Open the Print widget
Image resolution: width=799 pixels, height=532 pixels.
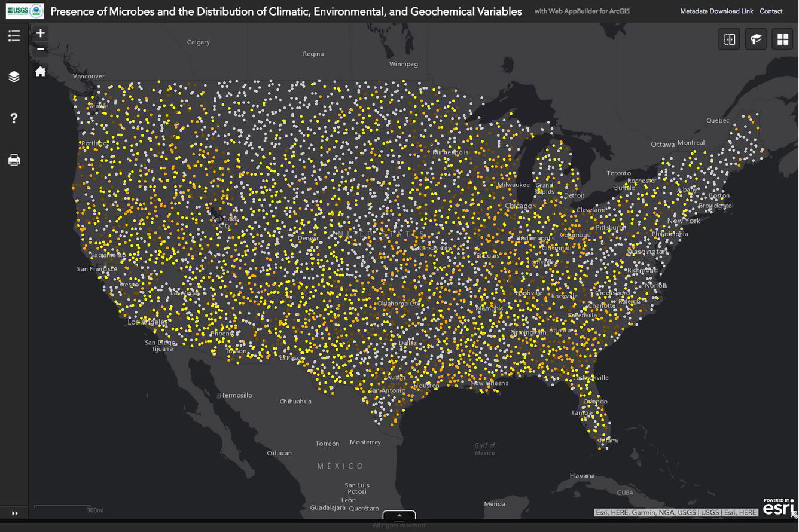14,160
